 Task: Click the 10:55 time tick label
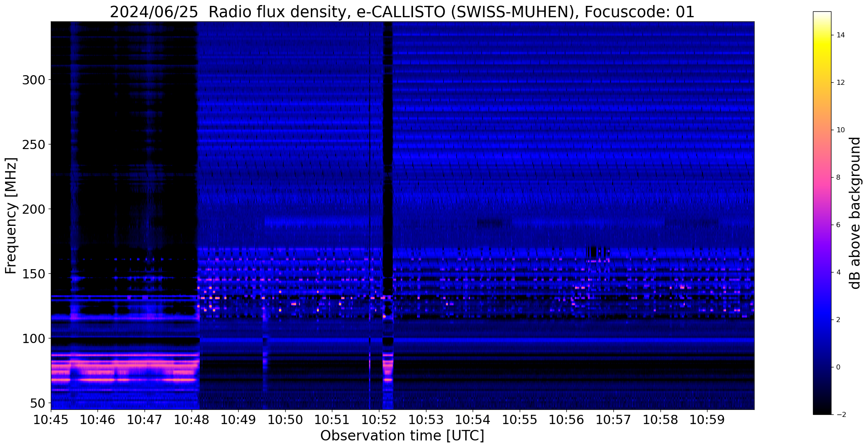pos(520,419)
